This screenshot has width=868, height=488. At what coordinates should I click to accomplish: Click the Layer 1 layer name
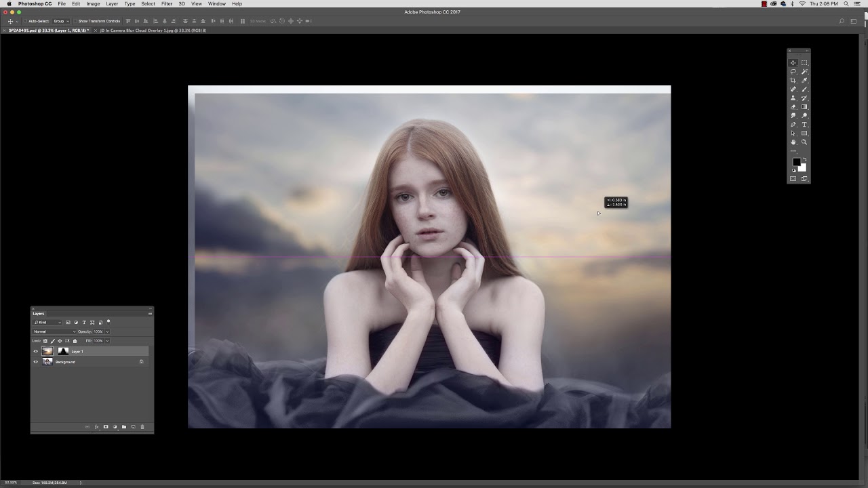[x=77, y=352]
